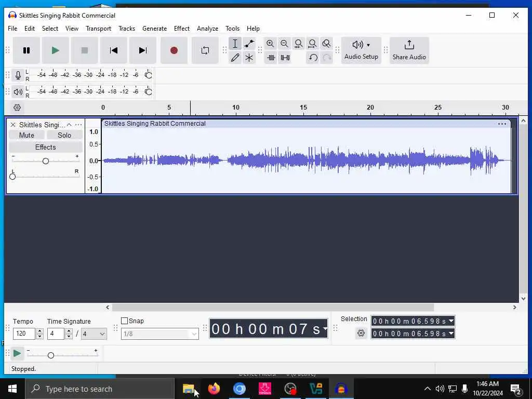532x399 pixels.
Task: Open the selection end time format dropdown
Action: coord(451,334)
